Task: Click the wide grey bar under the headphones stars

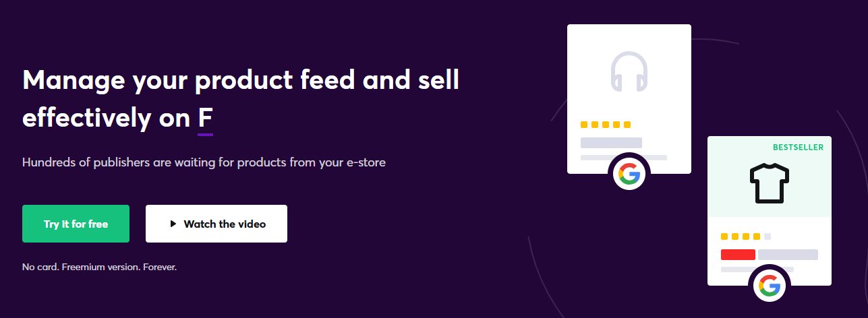Action: point(611,143)
